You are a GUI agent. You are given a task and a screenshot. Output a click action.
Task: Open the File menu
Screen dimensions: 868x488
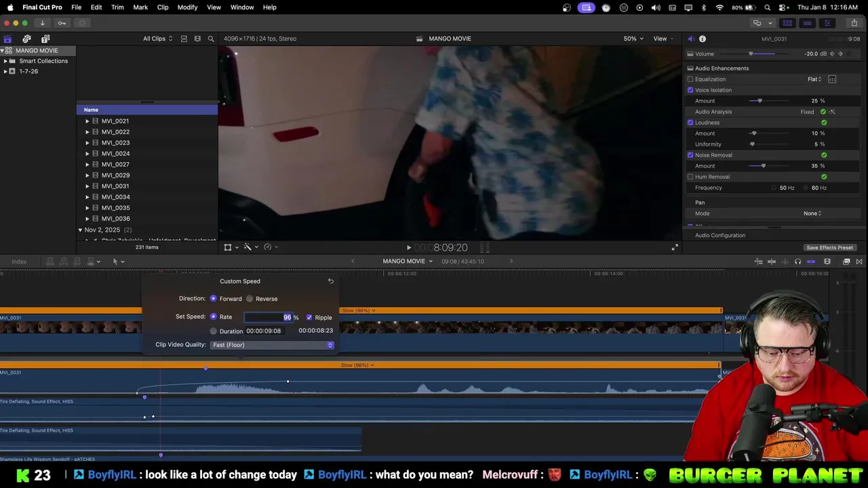coord(77,7)
